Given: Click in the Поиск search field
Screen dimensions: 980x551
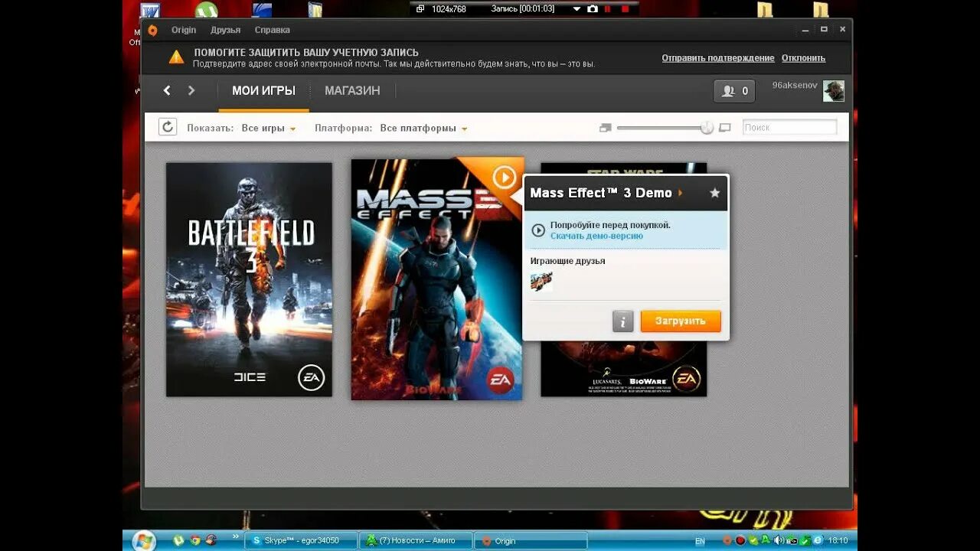Looking at the screenshot, I should [789, 127].
